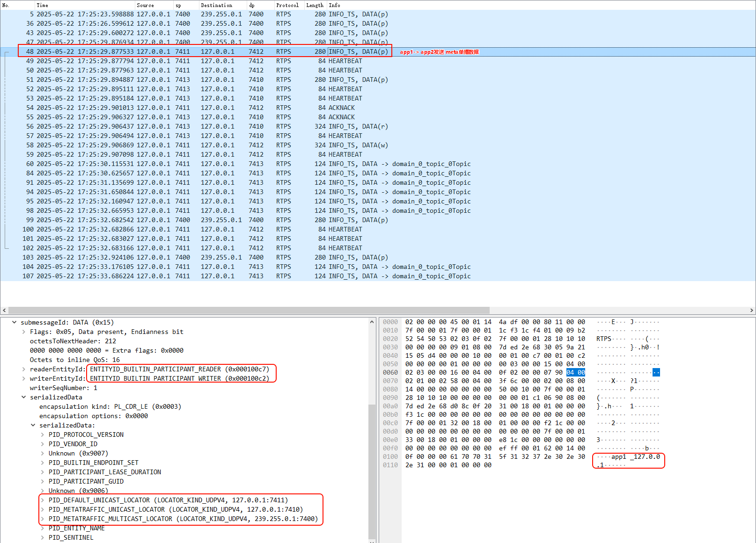This screenshot has height=543, width=756.
Task: Expand PID_DEFAULT_UNICAST_LOCATOR entry
Action: click(43, 500)
